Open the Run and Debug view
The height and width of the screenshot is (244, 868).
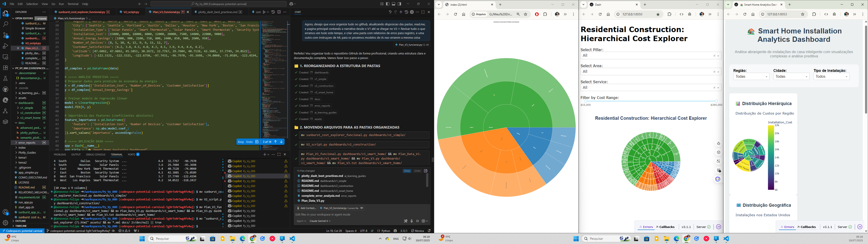coord(5,46)
